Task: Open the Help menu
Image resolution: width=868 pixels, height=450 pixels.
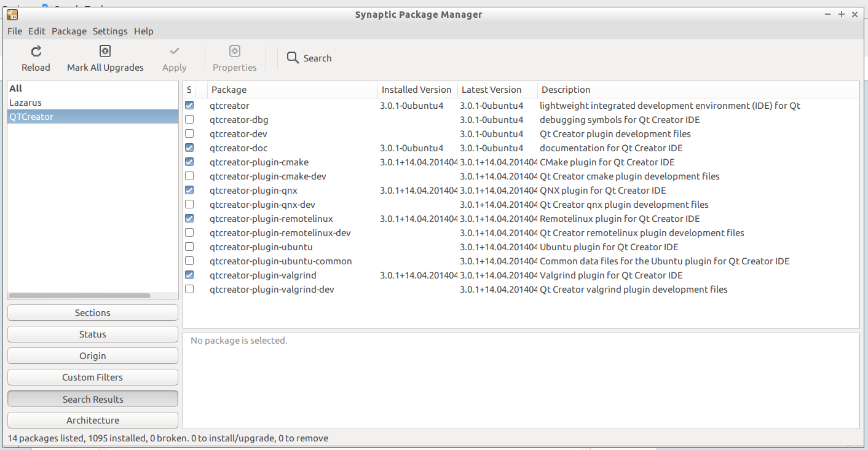Action: 144,31
